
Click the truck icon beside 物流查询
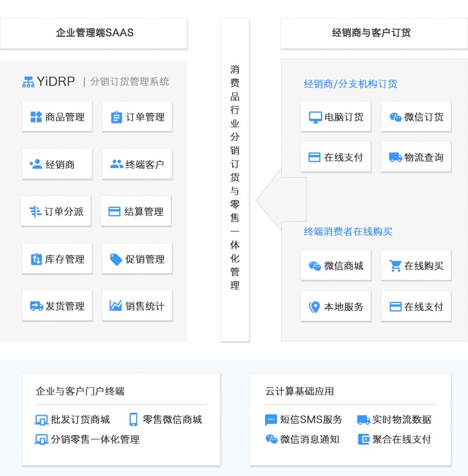click(396, 157)
